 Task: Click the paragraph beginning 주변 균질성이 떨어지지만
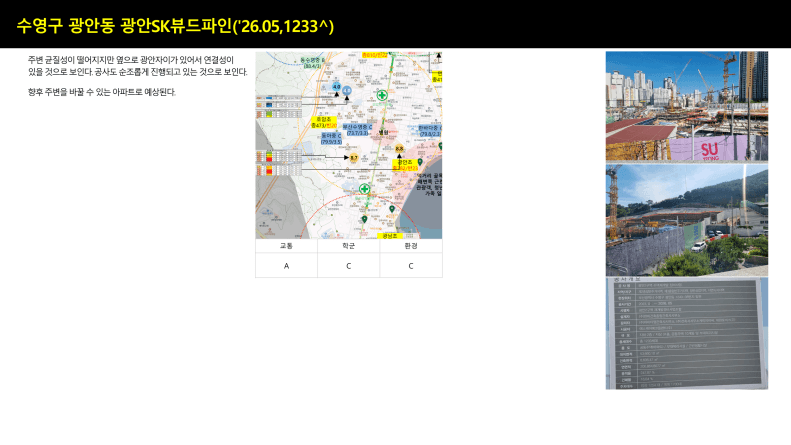tap(138, 66)
